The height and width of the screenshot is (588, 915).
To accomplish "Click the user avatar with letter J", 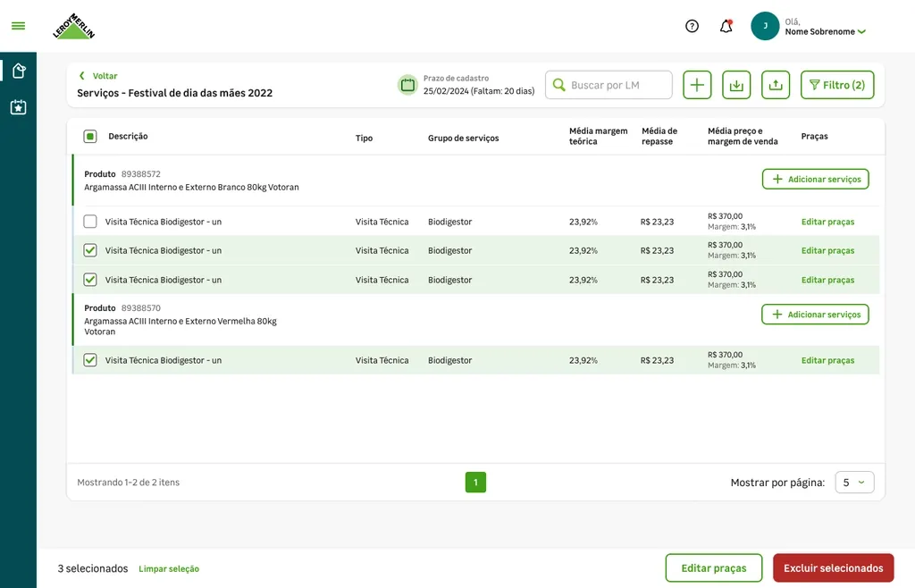I will [x=765, y=26].
